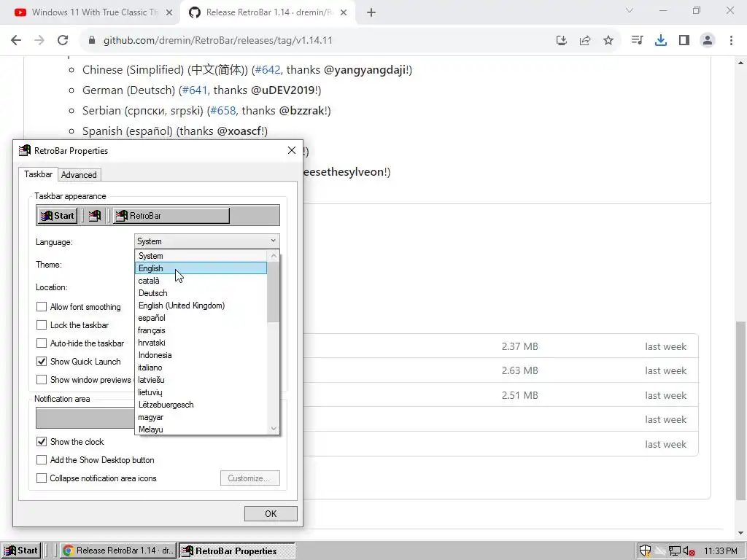
Task: Choose English from the language list
Action: [x=201, y=268]
